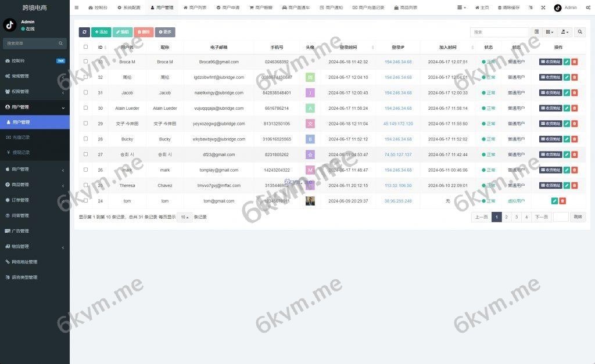The image size is (595, 364).
Task: Return home via 主页 icon
Action: click(483, 8)
